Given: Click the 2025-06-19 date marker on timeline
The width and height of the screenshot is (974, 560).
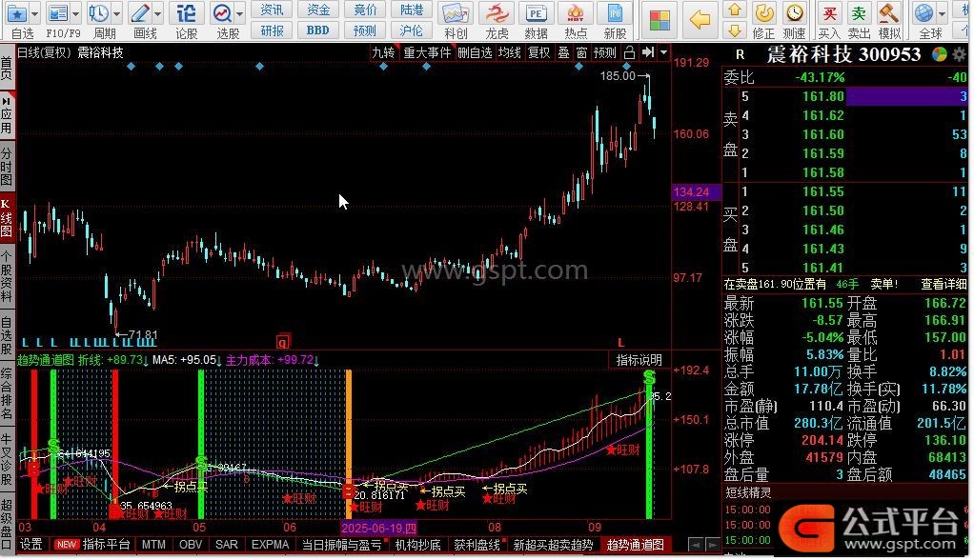Looking at the screenshot, I should [x=379, y=527].
